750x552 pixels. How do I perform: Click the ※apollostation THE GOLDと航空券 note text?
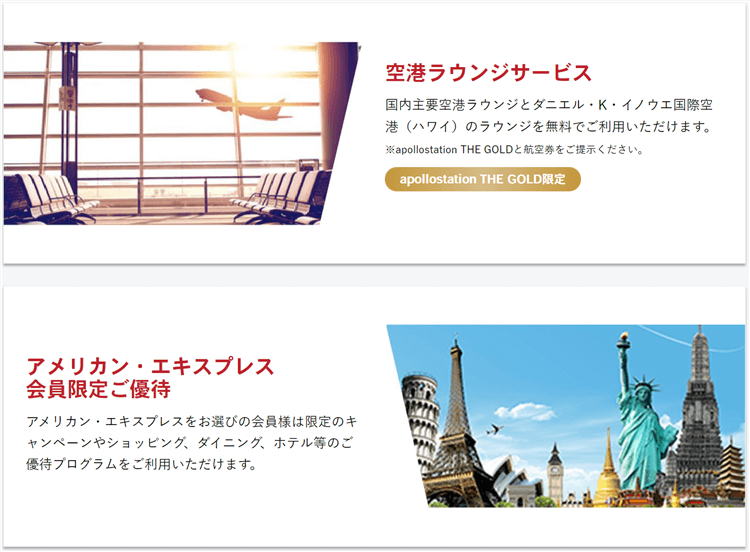[x=514, y=150]
